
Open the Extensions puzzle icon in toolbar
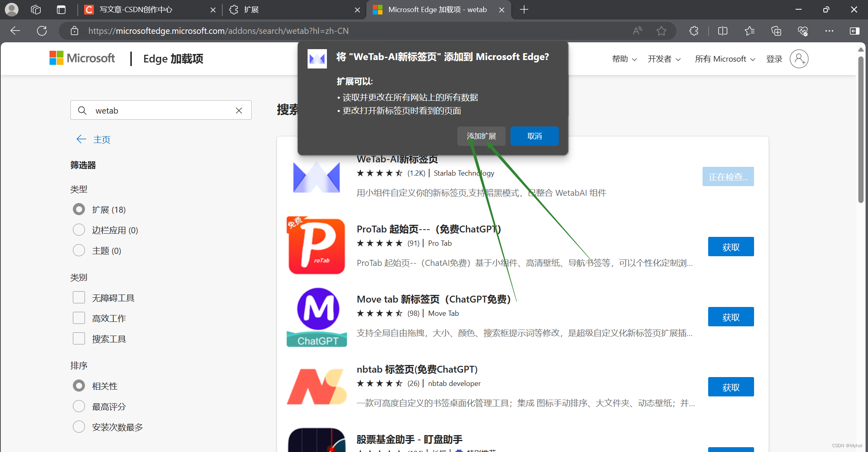point(694,31)
